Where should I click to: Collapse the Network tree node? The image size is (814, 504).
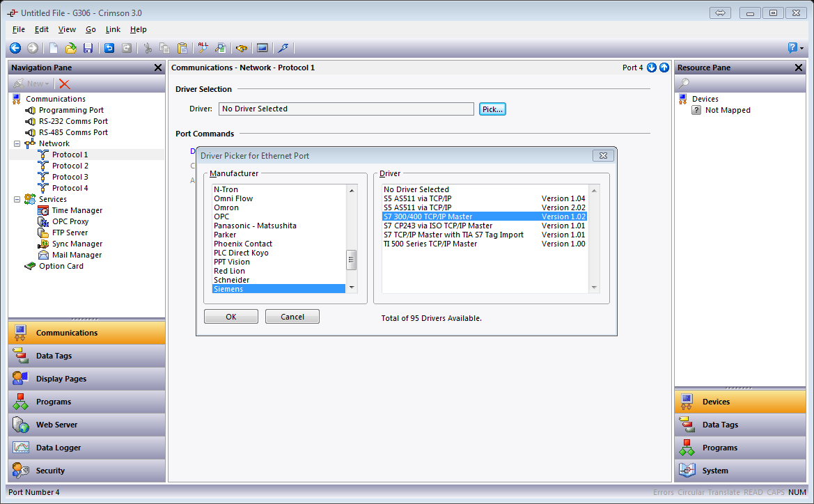[17, 144]
